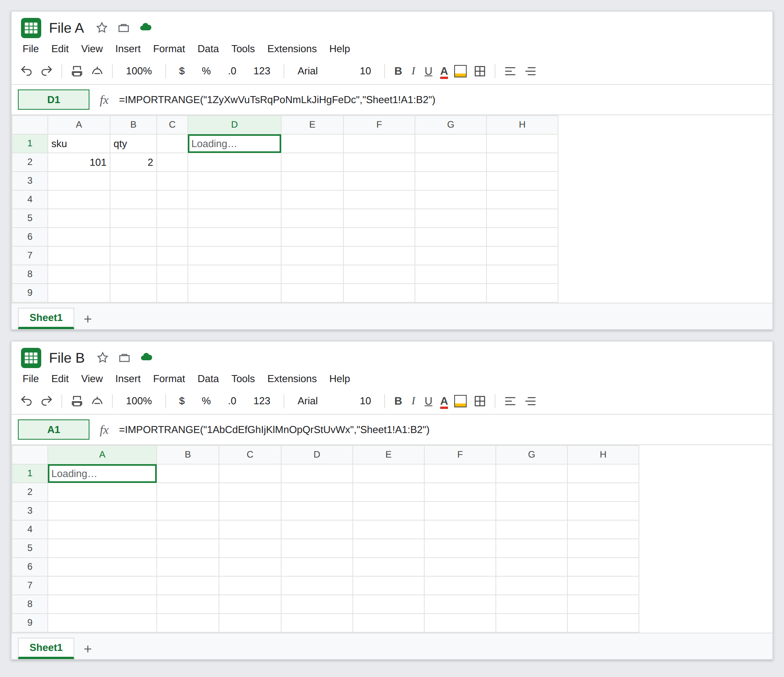Toggle underline formatting in File A
784x677 pixels.
pyautogui.click(x=429, y=71)
